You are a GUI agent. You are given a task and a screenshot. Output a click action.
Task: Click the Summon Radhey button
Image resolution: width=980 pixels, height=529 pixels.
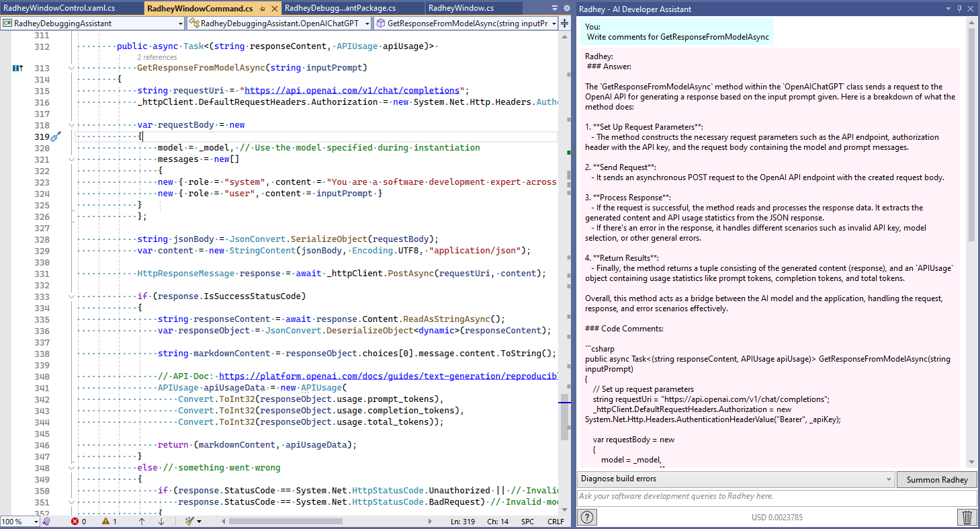(937, 479)
